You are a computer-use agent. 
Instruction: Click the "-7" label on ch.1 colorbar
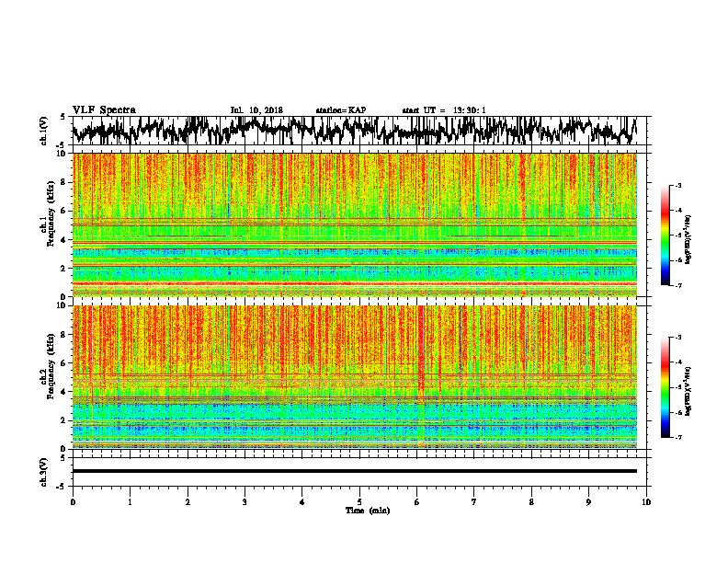point(677,285)
